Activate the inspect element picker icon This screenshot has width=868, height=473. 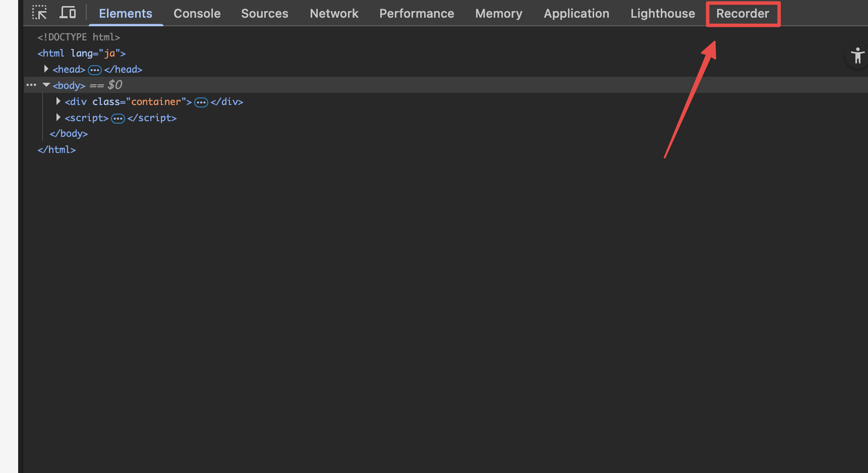pos(39,13)
